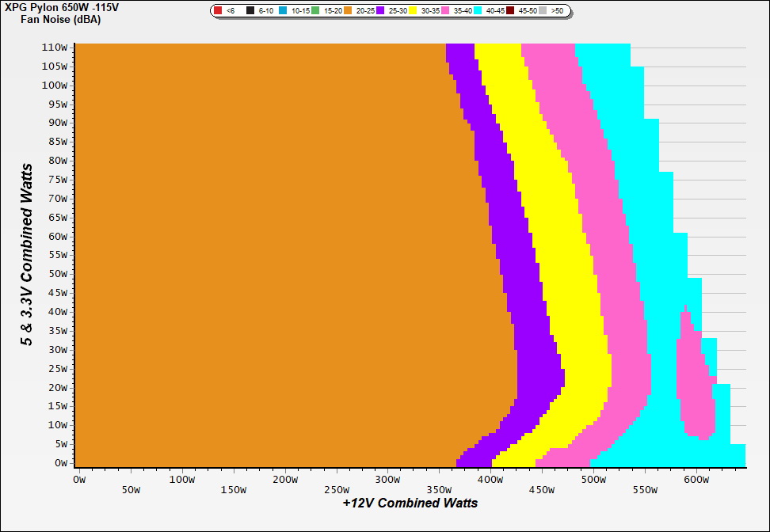The image size is (770, 532).
Task: Click the gray >50 legend swatch
Action: click(543, 11)
